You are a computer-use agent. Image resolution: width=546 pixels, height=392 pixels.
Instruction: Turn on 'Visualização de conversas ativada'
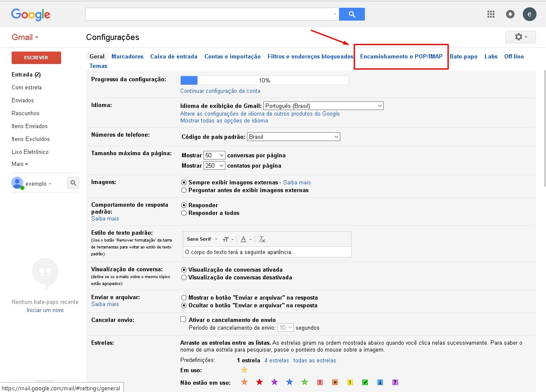point(184,269)
